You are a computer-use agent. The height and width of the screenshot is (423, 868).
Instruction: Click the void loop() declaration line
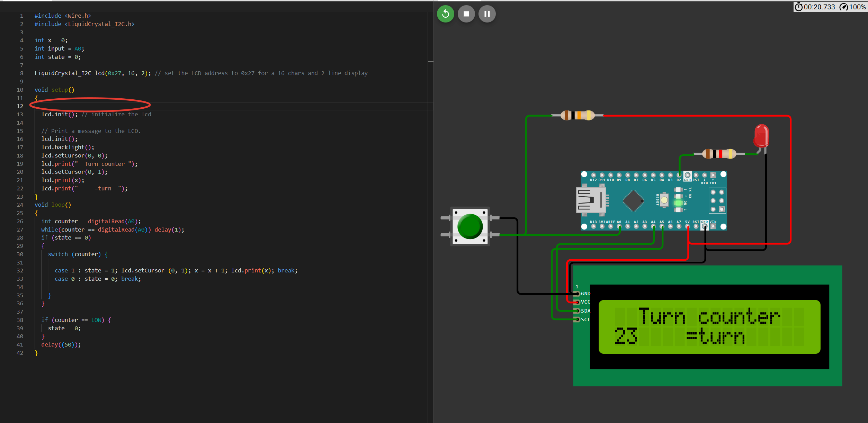53,205
